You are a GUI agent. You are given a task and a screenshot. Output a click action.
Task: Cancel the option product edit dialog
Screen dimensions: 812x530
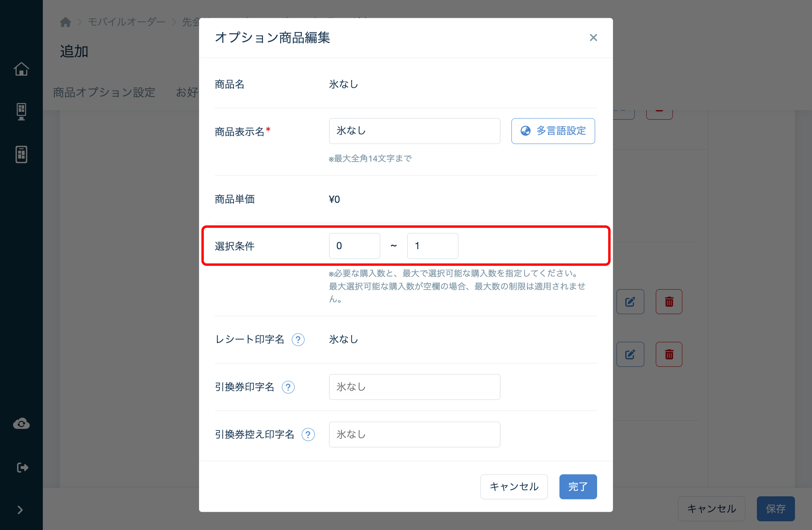[514, 487]
